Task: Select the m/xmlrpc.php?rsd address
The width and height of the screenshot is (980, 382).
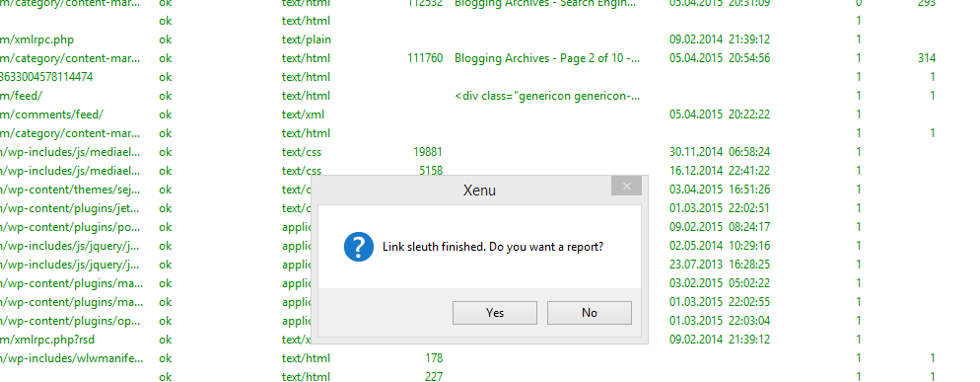Action: (x=47, y=340)
